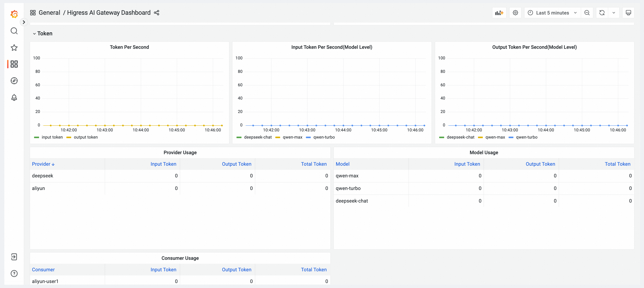Sort Consumer Usage by Output Token
The width and height of the screenshot is (644, 288).
point(237,270)
